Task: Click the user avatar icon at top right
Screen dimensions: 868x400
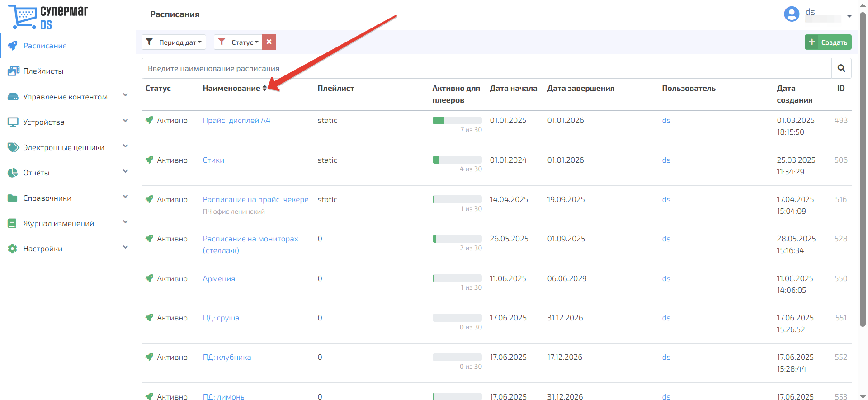Action: [792, 14]
